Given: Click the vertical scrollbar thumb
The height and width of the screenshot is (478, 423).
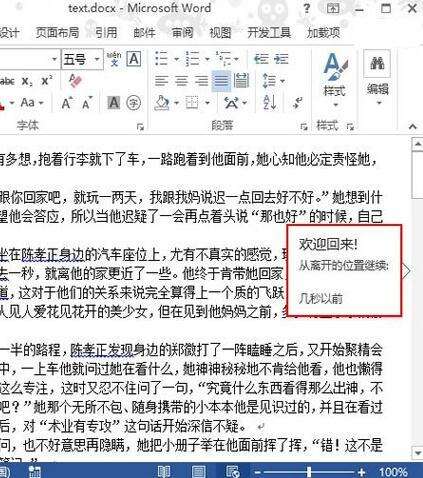Looking at the screenshot, I should coord(417,175).
